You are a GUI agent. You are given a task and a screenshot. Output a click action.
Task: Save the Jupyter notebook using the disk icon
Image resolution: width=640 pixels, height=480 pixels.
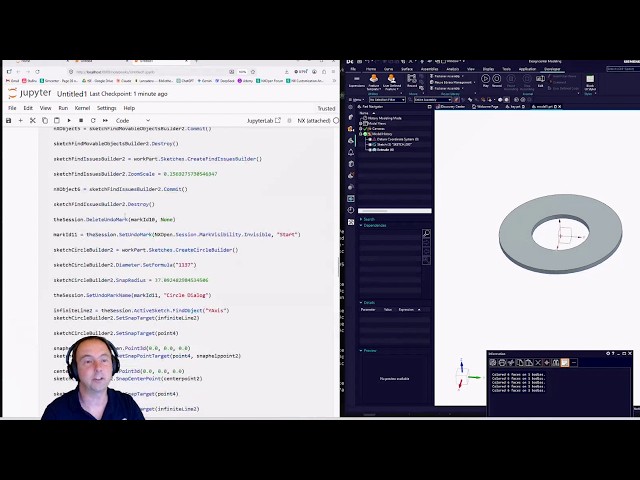pos(8,120)
